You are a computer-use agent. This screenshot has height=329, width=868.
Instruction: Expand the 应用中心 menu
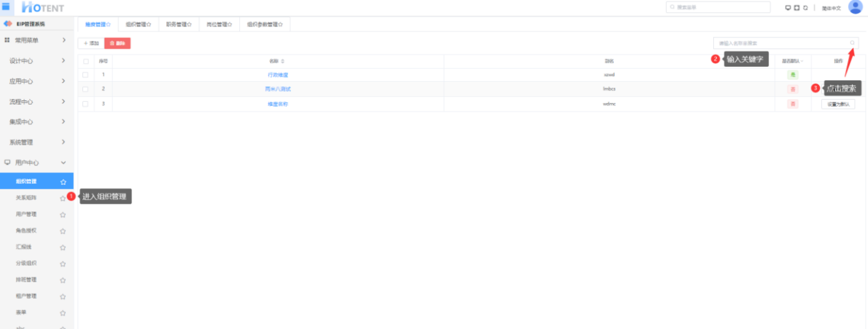[37, 81]
